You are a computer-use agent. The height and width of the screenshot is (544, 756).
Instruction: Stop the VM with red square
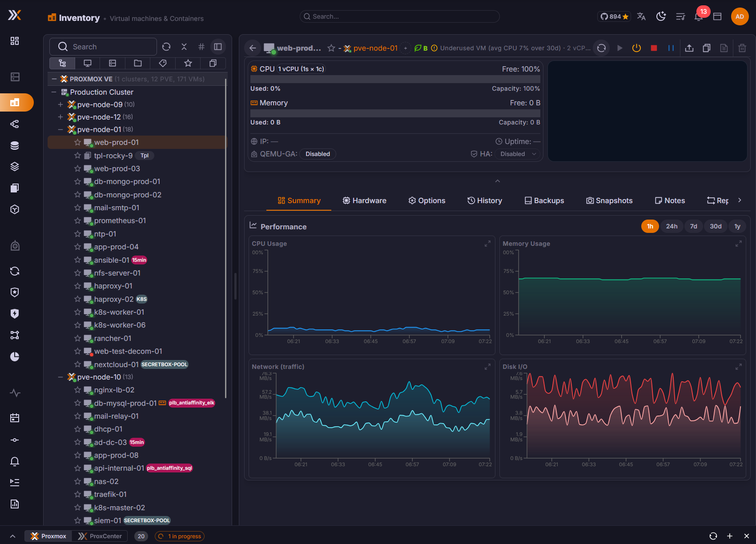click(x=654, y=48)
